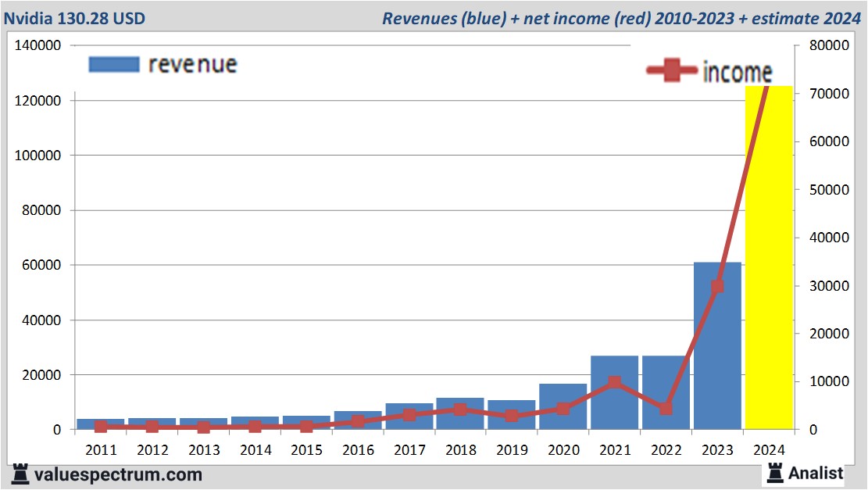Click the 'revenue' legend text

[x=192, y=64]
